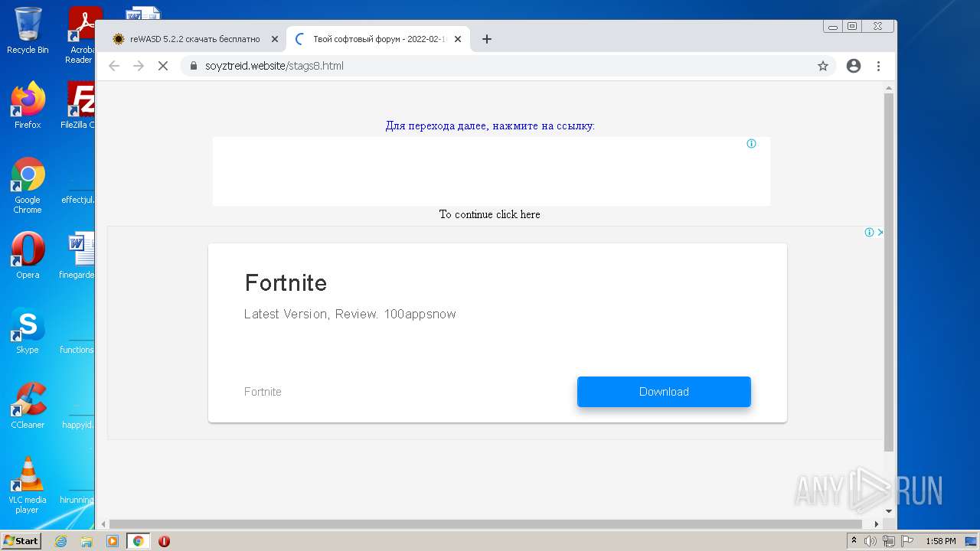Open the Recycle Bin desktop icon
The width and height of the screenshot is (980, 551).
28,31
